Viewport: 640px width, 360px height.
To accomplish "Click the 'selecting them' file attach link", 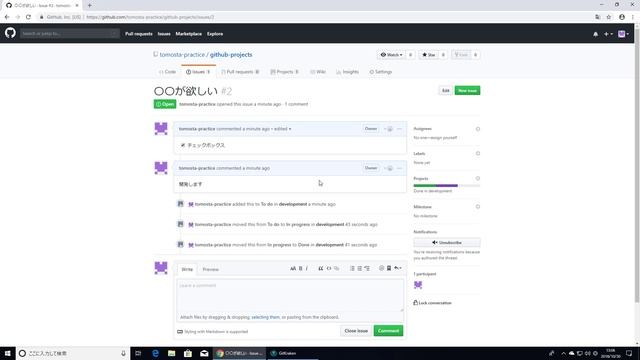I will coord(266,317).
